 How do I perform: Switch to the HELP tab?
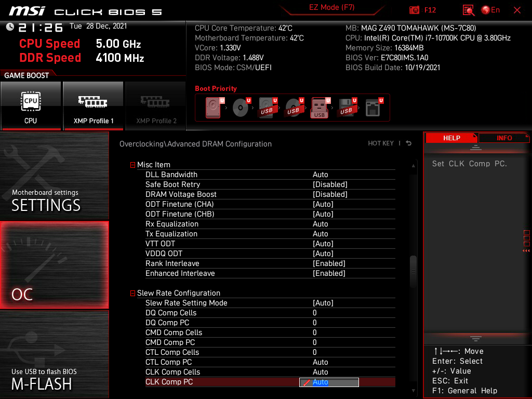point(451,138)
